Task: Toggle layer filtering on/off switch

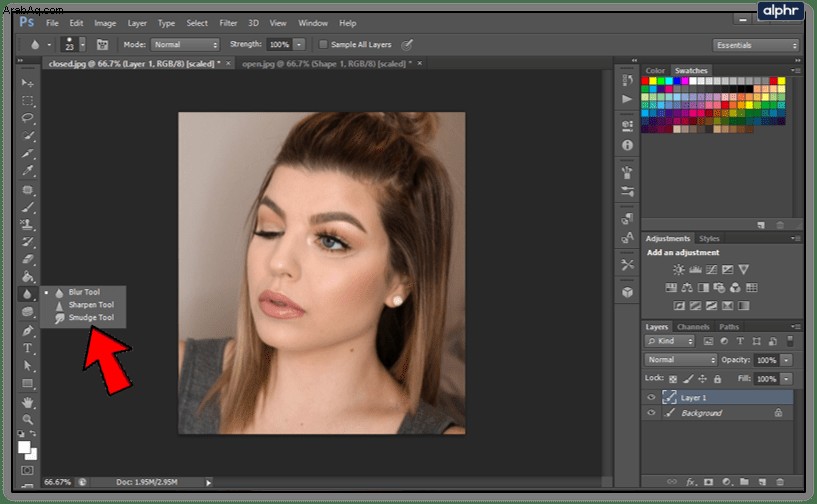Action: tap(790, 341)
